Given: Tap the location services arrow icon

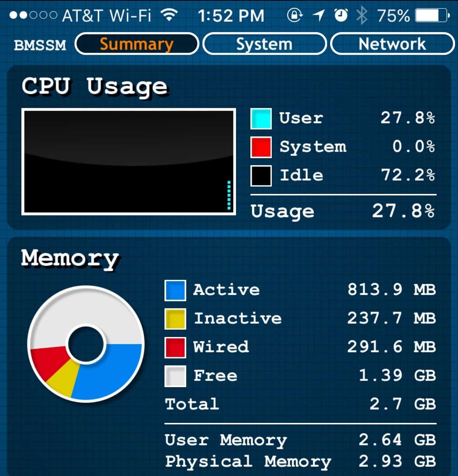Looking at the screenshot, I should tap(318, 15).
